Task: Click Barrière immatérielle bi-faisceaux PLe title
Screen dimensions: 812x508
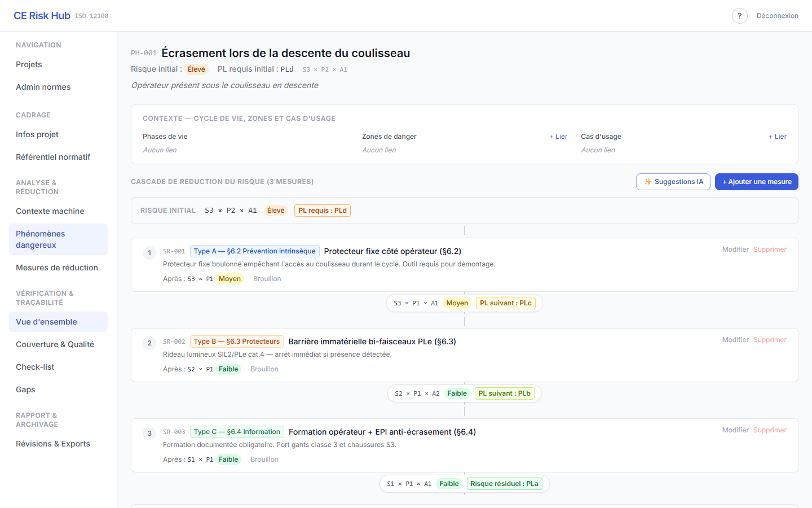Action: 372,341
